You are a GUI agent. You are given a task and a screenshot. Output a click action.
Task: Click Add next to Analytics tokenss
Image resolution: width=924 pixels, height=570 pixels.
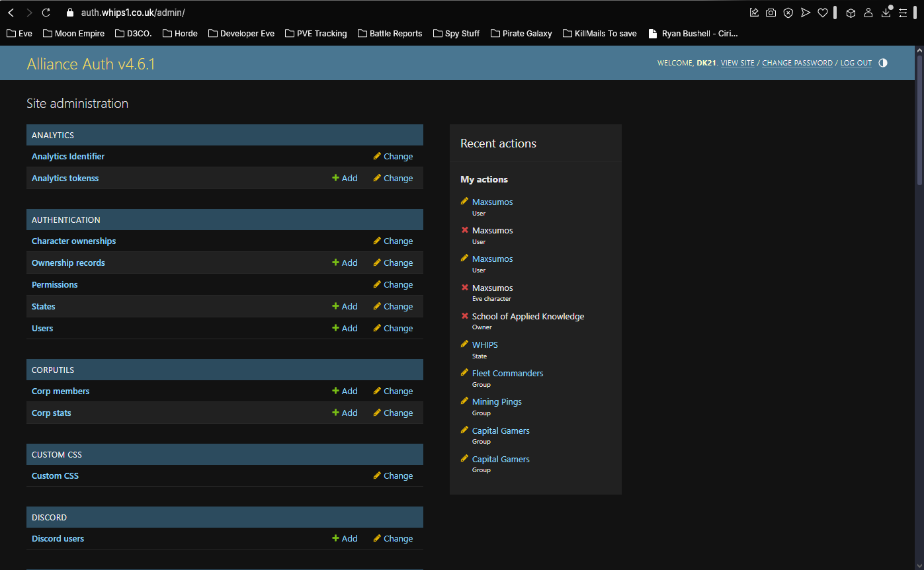[x=345, y=178]
